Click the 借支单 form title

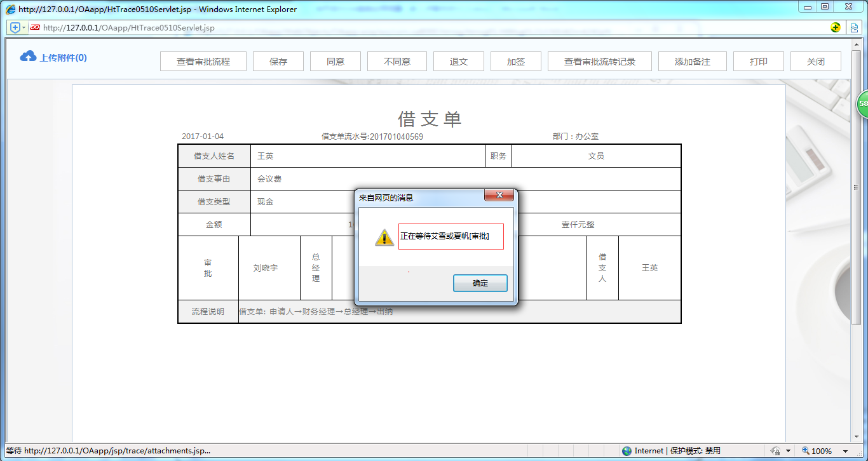[430, 119]
